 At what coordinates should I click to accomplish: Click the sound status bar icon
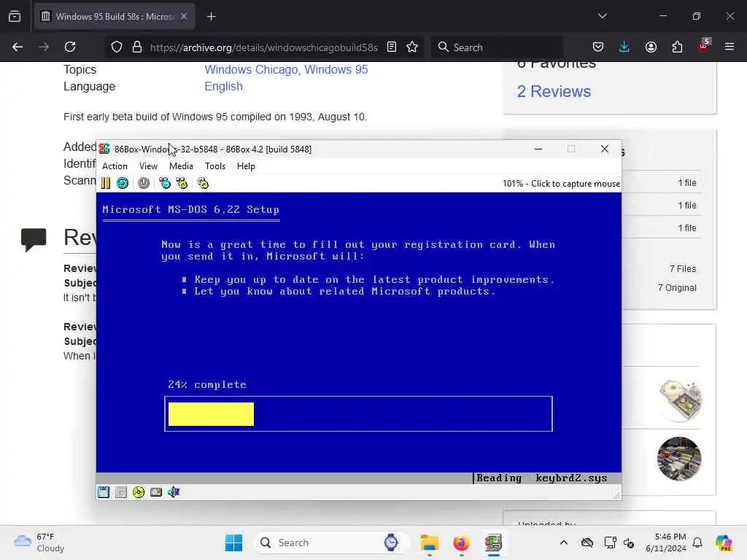coord(174,492)
